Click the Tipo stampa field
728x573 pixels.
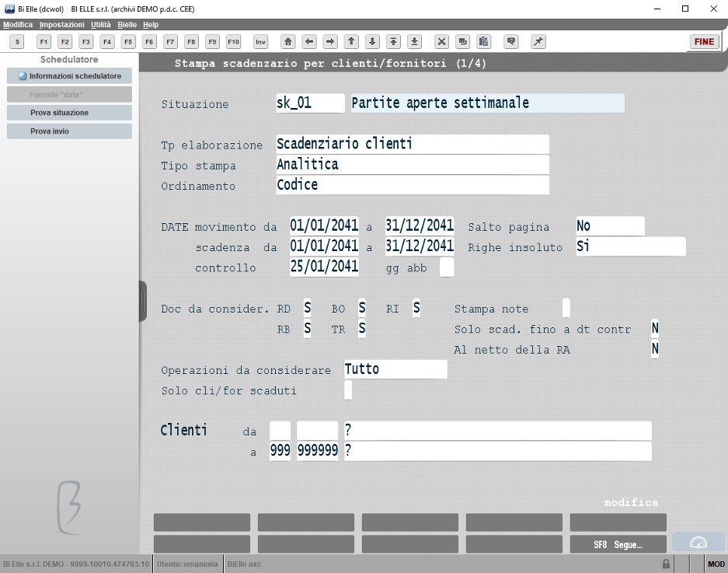coord(413,165)
